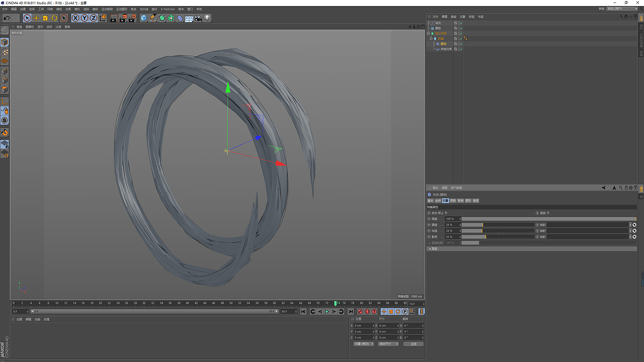Screen dimensions: 644x362
Task: Open the first 映射 field arrow menu
Action: click(x=630, y=225)
